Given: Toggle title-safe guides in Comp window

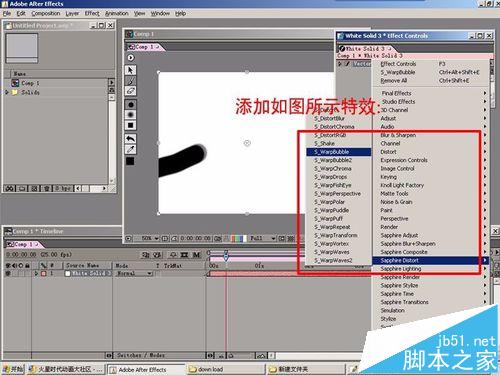Looking at the screenshot, I should click(x=165, y=238).
